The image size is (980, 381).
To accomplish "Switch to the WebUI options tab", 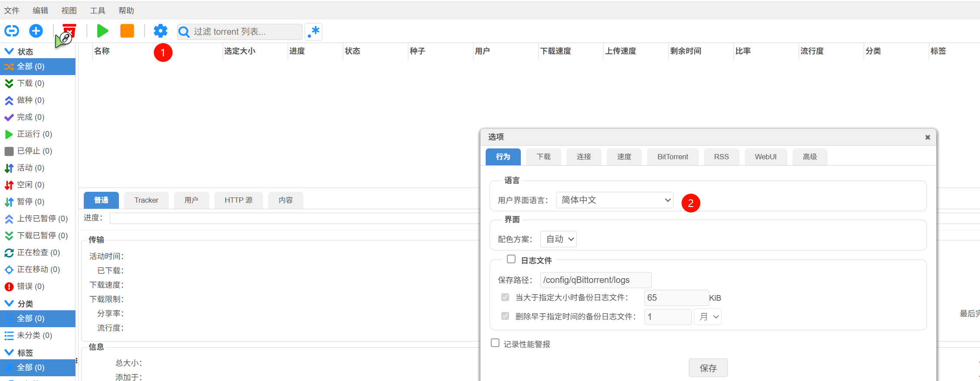I will coord(766,157).
